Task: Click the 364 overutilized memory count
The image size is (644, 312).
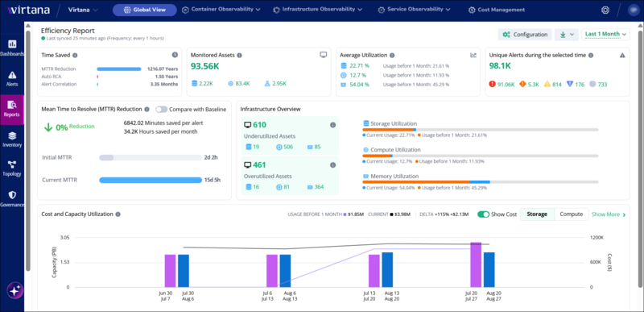Action: [319, 187]
